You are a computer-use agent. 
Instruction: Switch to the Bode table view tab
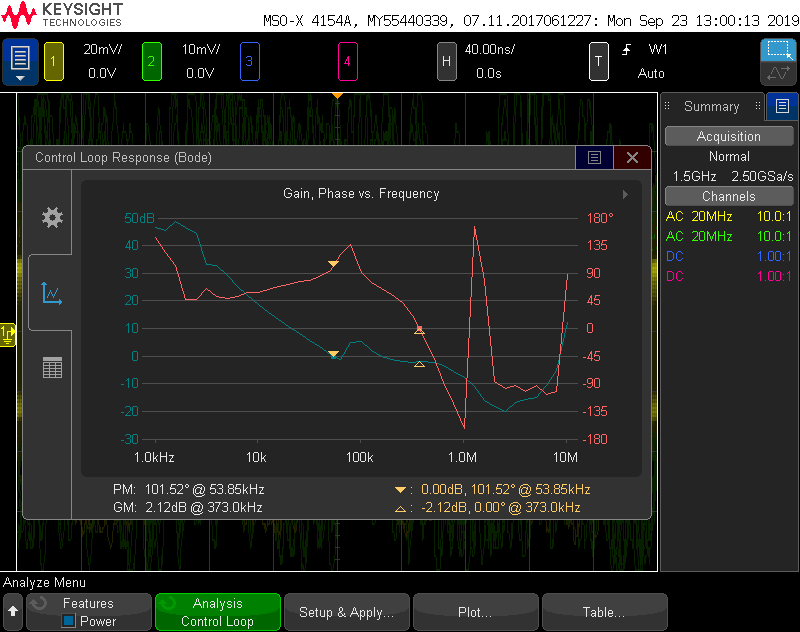coord(52,367)
